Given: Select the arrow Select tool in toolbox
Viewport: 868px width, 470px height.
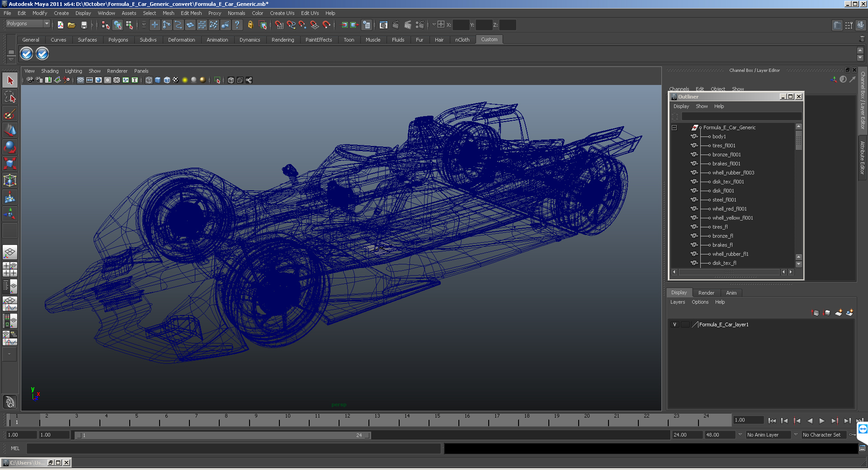Looking at the screenshot, I should (10, 80).
